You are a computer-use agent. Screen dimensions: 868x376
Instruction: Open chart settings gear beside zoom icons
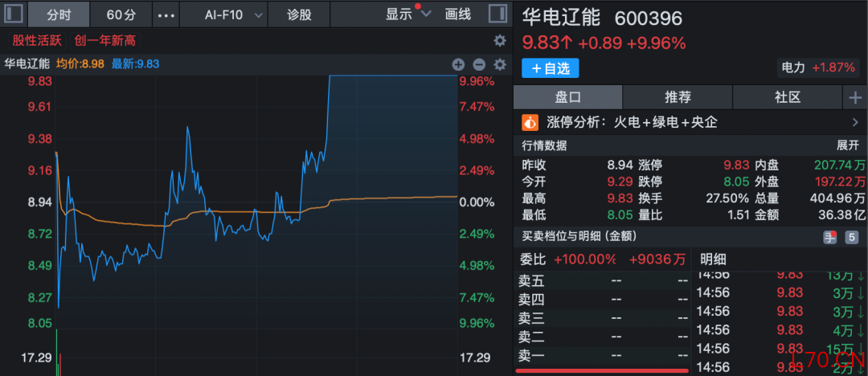(x=500, y=64)
